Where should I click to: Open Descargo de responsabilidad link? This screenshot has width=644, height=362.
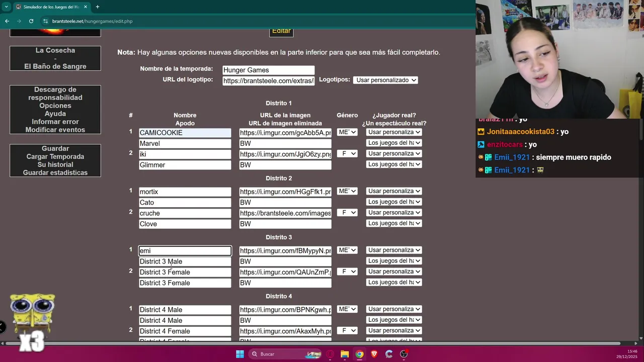pos(55,94)
